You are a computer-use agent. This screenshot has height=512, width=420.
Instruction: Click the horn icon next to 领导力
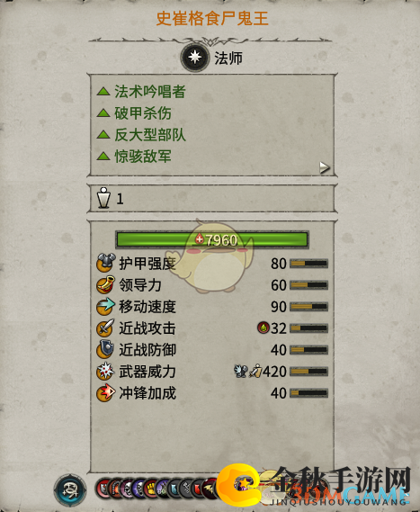[x=106, y=284]
